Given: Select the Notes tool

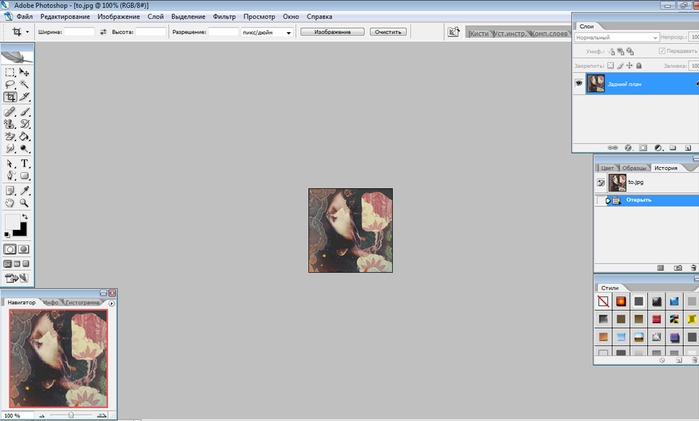Looking at the screenshot, I should coord(10,191).
